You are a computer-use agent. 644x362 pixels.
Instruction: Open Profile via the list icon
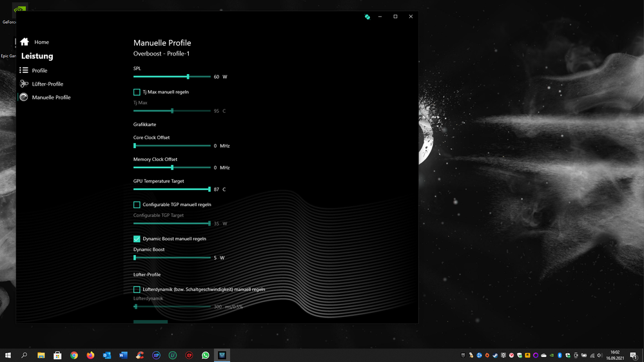pyautogui.click(x=24, y=70)
